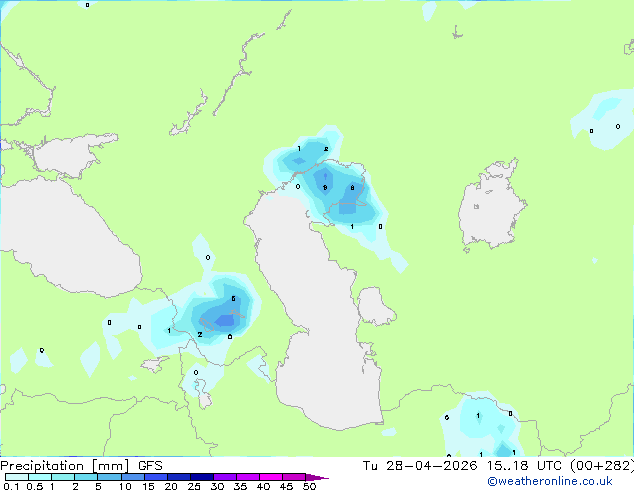This screenshot has width=634, height=490.
Task: Click the "20" legend label
Action: tap(171, 486)
